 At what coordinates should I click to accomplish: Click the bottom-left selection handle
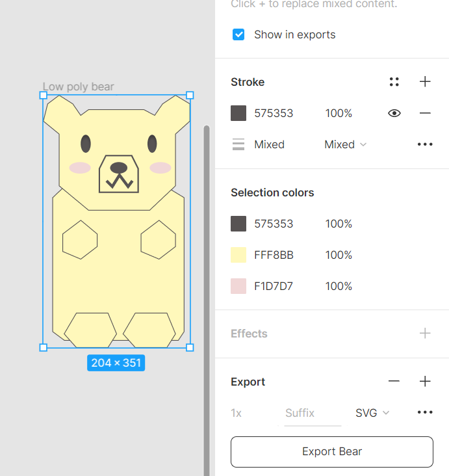click(x=44, y=347)
